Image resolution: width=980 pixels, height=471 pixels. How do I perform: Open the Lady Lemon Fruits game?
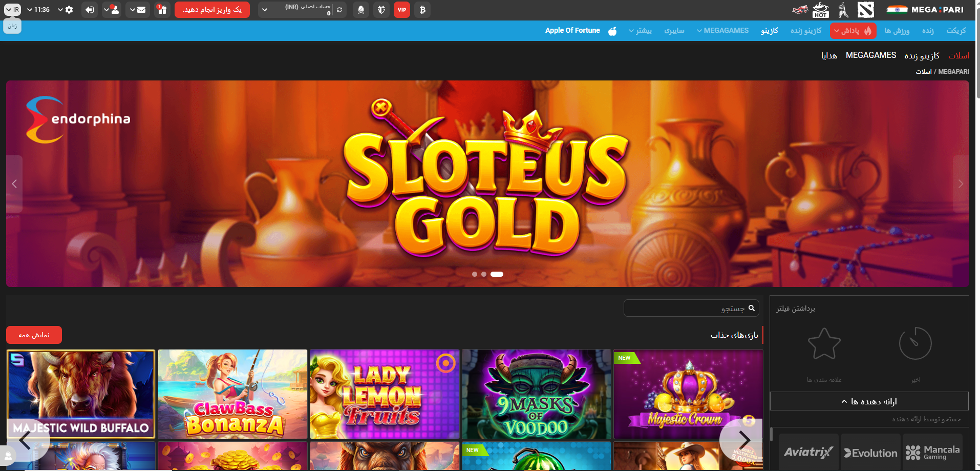[385, 394]
